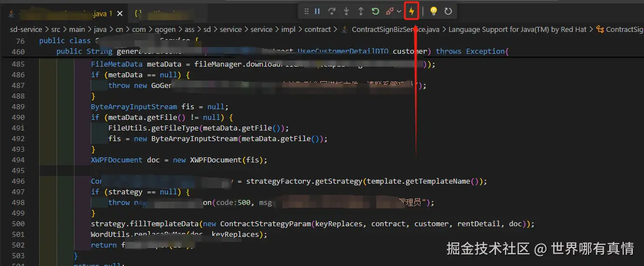
Task: Click the Step Into debug icon
Action: pos(346,12)
